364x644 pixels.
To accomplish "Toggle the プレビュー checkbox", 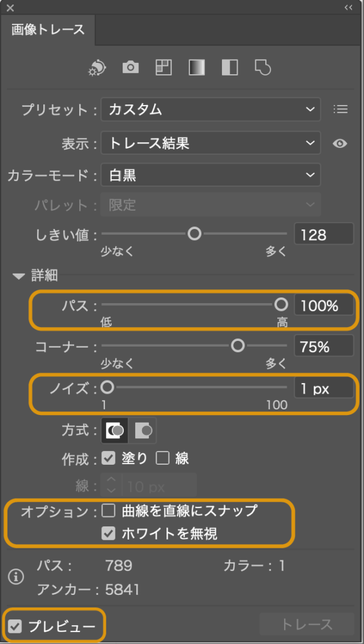I will [16, 626].
